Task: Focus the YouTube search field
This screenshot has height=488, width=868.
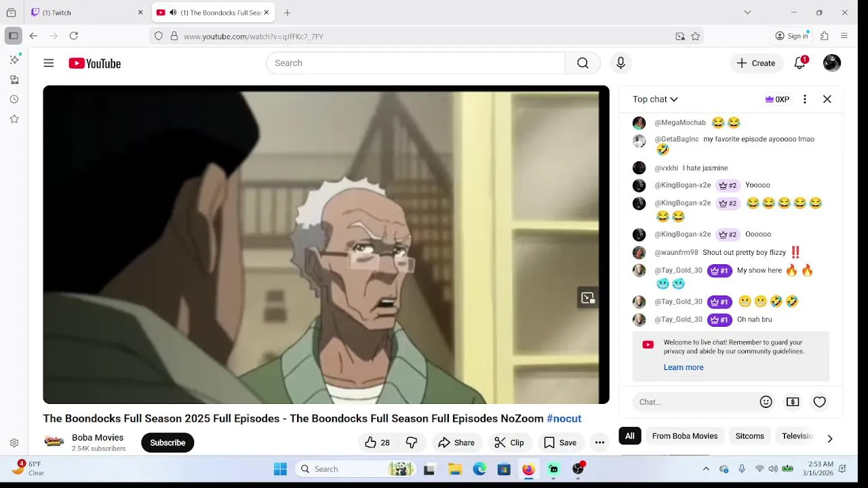Action: pyautogui.click(x=416, y=63)
